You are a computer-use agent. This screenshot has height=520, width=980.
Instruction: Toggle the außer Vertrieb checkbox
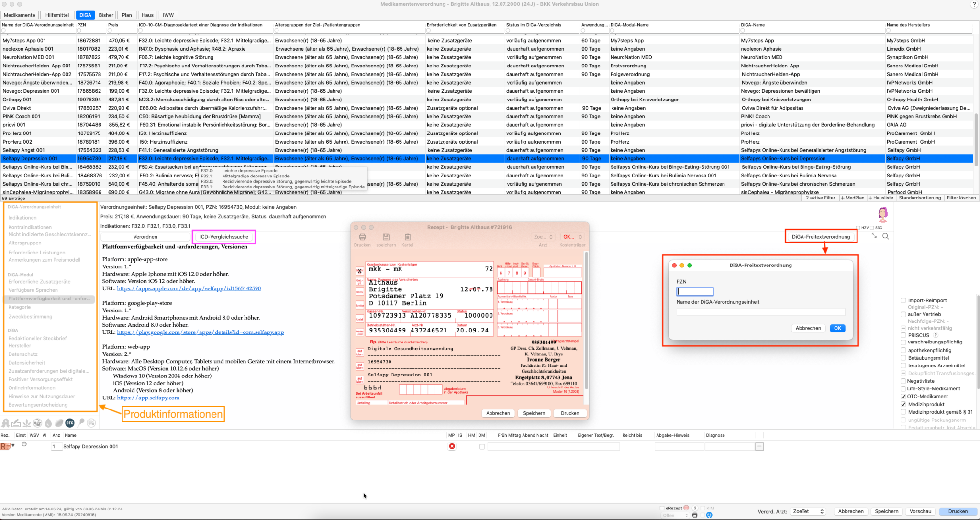tap(903, 314)
